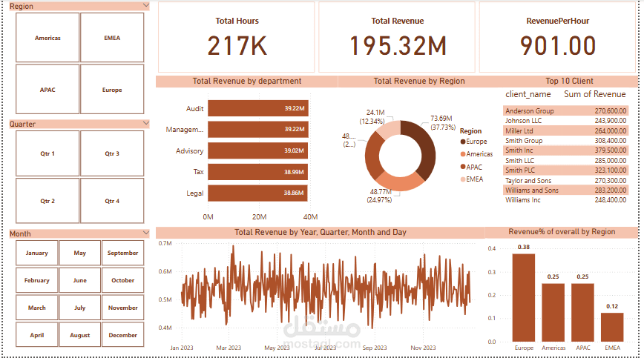644x358 pixels.
Task: Filter by February month tile
Action: click(x=37, y=280)
